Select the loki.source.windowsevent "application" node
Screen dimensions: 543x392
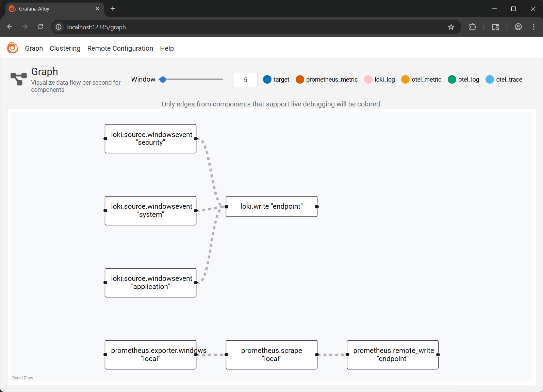[x=150, y=283]
